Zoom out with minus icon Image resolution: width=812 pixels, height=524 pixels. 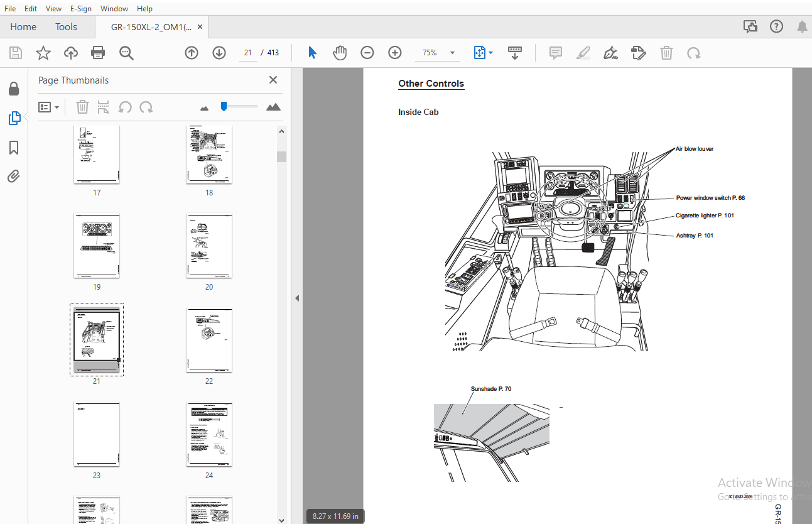coord(367,53)
